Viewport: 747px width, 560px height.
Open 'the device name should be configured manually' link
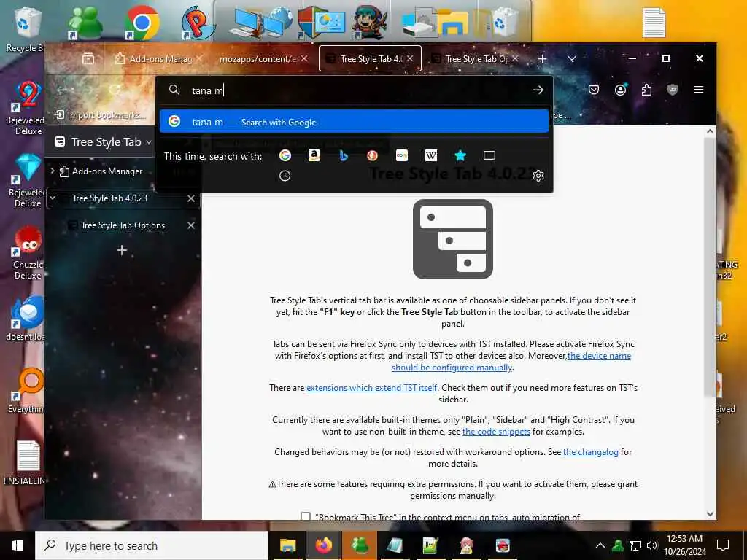511,362
